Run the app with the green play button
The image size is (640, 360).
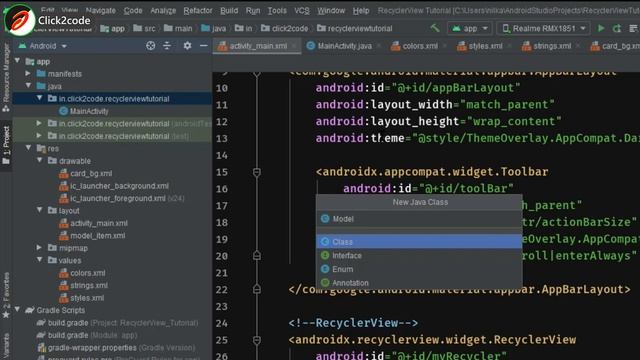coord(601,28)
